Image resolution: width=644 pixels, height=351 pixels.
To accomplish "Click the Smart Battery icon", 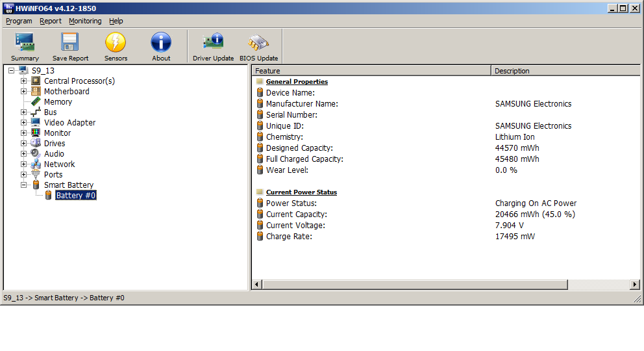I will 36,185.
